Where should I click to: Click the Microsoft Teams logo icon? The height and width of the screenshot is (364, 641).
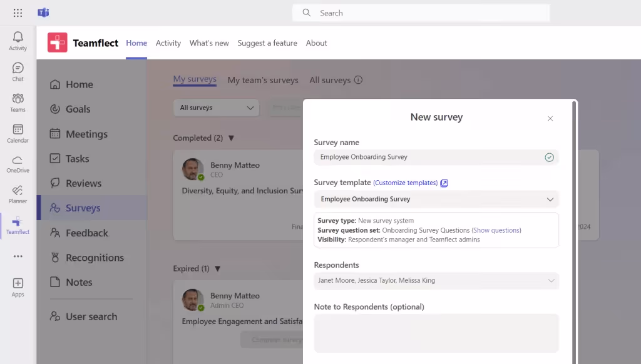tap(43, 13)
